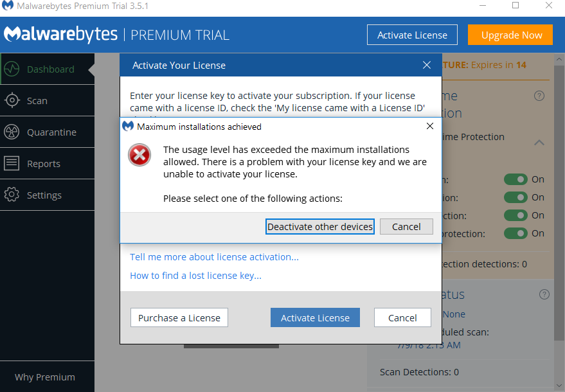Select the Reports list icon
Screen dimensions: 565x392
tap(12, 163)
